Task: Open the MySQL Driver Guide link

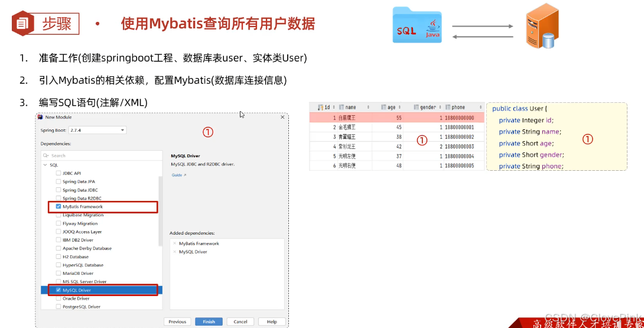Action: pyautogui.click(x=178, y=175)
